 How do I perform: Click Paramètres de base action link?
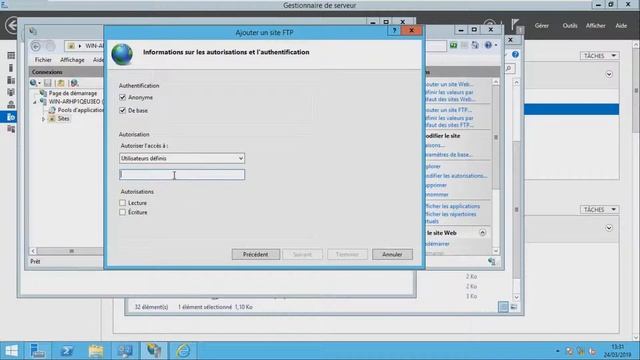(449, 155)
